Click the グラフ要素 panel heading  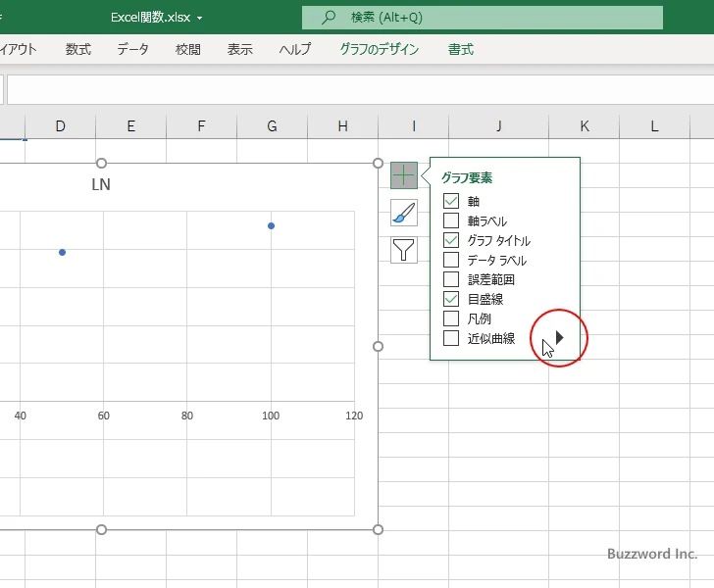(x=467, y=177)
